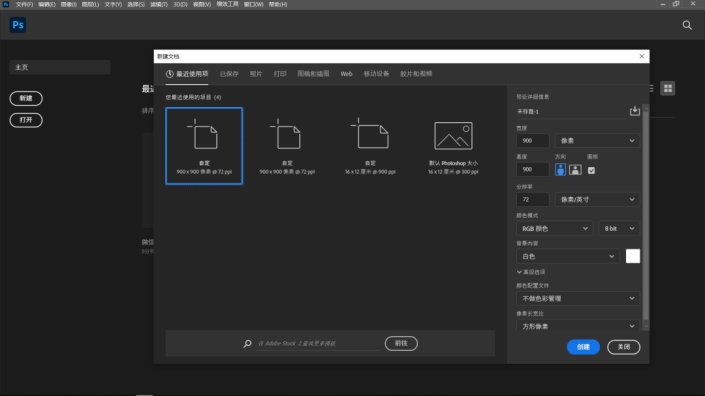Click the blue 创建 (Create) button
The image size is (705, 396).
point(583,347)
